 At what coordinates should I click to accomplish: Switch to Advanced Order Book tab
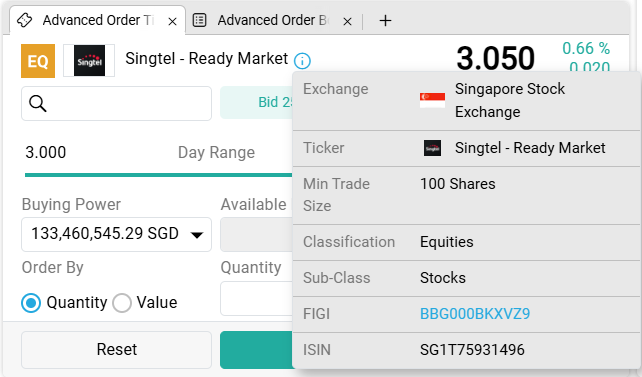(272, 20)
